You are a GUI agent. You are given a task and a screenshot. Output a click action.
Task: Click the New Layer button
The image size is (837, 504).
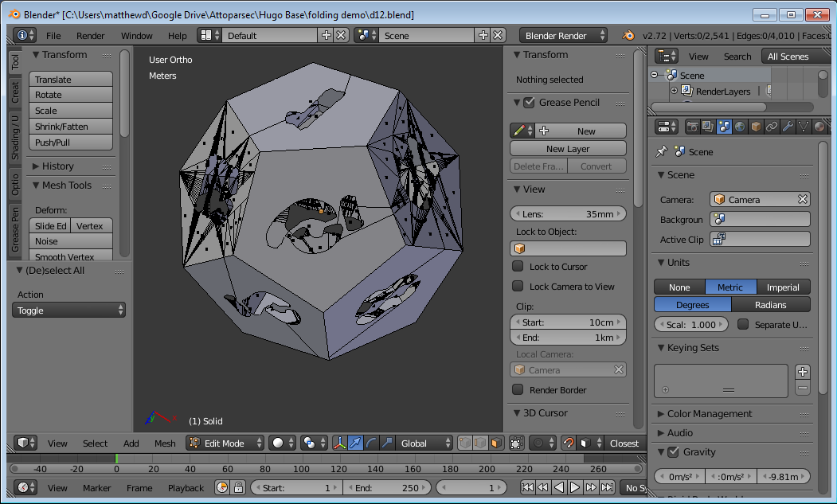click(567, 149)
